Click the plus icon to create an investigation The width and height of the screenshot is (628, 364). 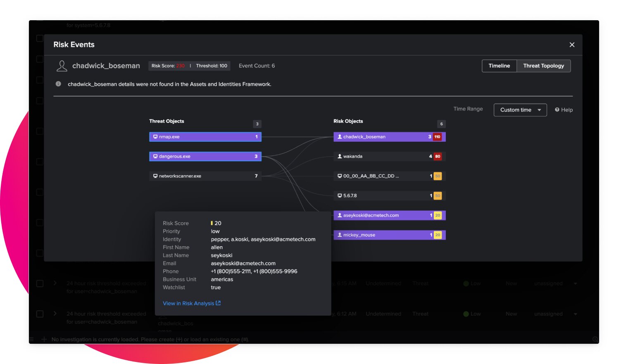(x=44, y=339)
